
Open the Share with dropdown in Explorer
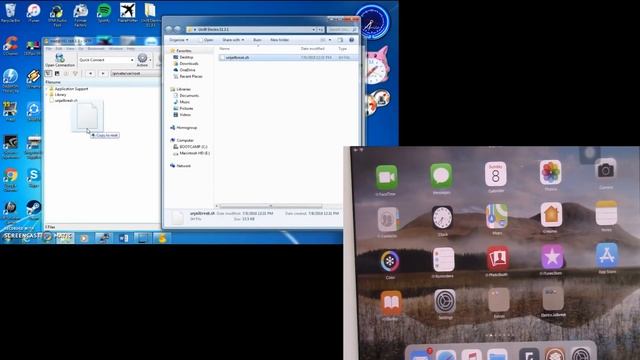click(233, 40)
